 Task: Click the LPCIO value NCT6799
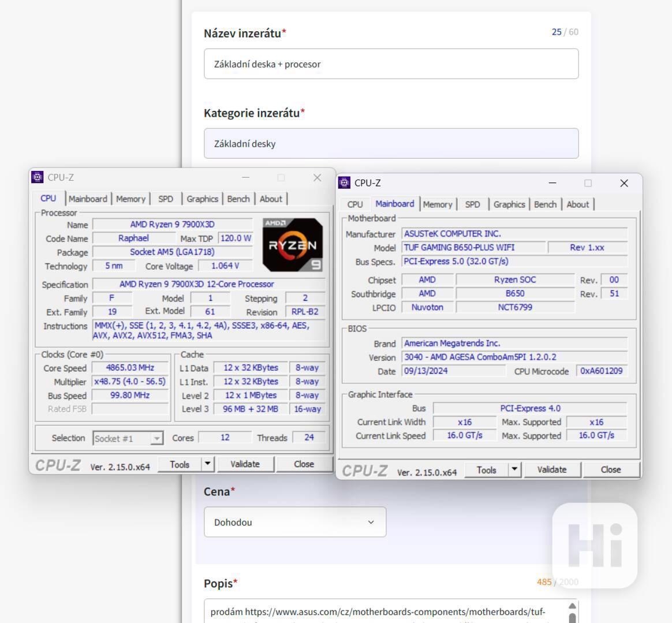[515, 307]
